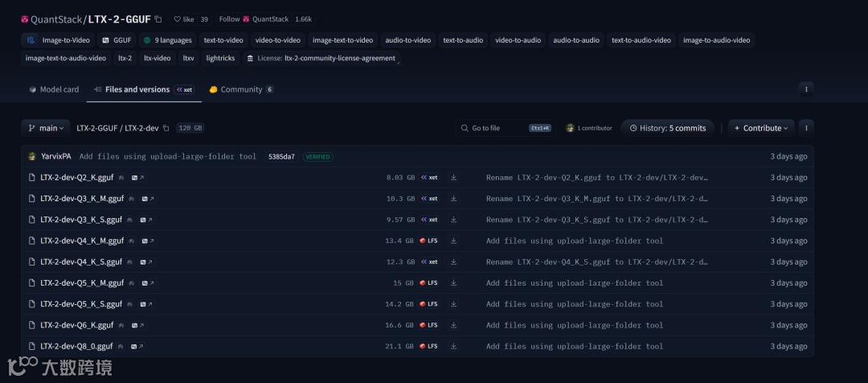This screenshot has height=383, width=868.
Task: Click the GGUF library tag
Action: point(117,40)
